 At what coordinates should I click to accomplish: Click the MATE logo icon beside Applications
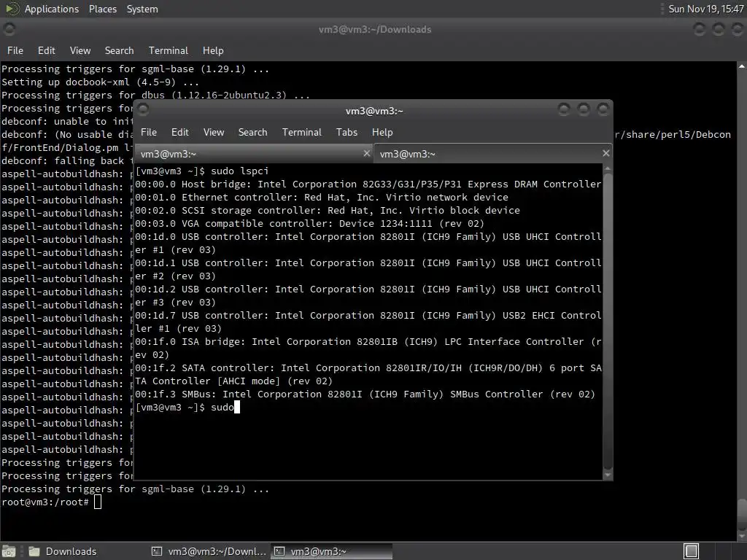pos(12,9)
